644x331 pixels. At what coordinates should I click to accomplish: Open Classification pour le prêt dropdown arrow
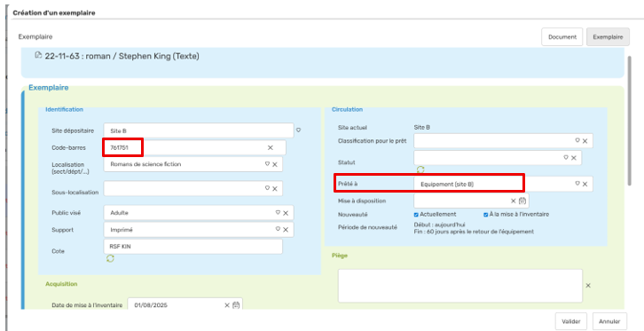tap(577, 140)
